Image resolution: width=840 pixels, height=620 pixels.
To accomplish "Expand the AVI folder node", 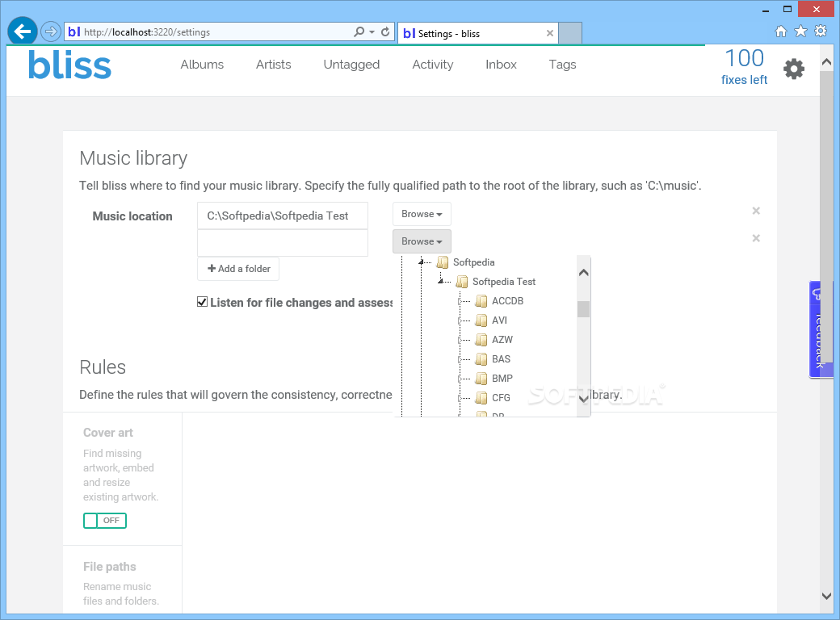I will (x=460, y=320).
